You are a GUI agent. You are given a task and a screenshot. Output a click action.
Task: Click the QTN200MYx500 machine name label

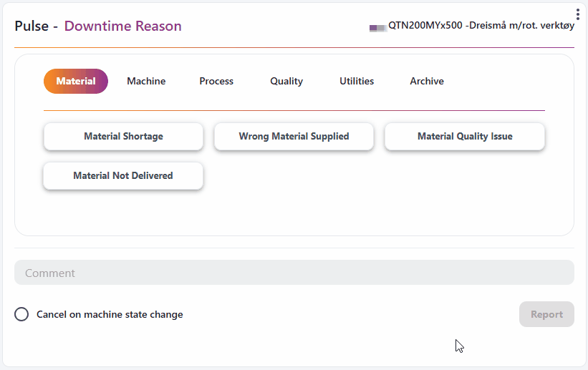[481, 26]
